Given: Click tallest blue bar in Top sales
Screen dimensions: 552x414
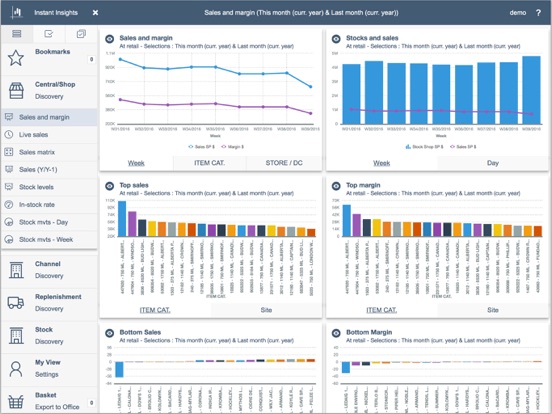Looking at the screenshot, I should pos(122,219).
